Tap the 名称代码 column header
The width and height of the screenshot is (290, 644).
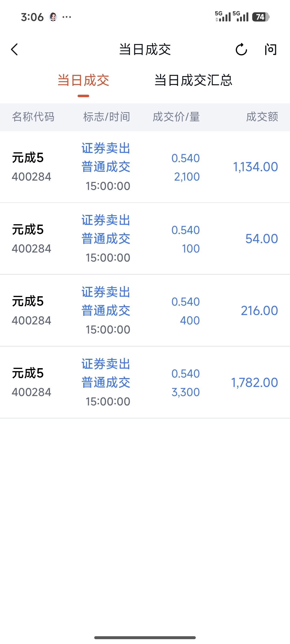pyautogui.click(x=33, y=117)
